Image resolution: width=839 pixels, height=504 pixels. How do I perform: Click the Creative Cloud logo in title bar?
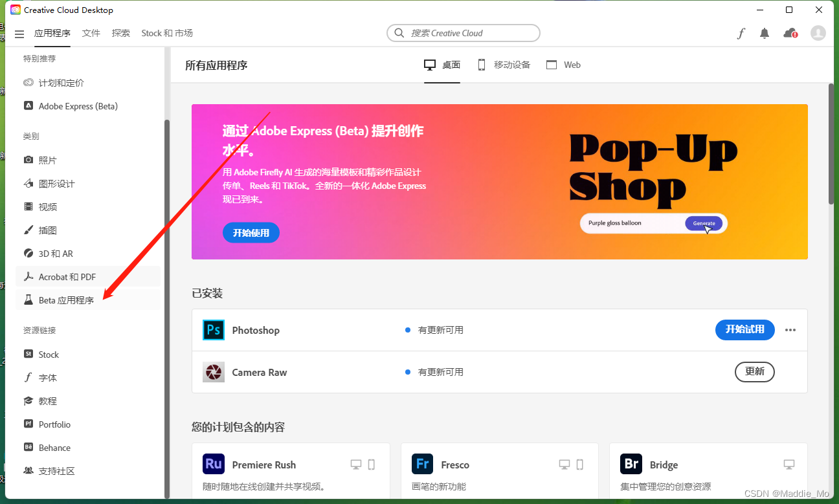coord(16,10)
